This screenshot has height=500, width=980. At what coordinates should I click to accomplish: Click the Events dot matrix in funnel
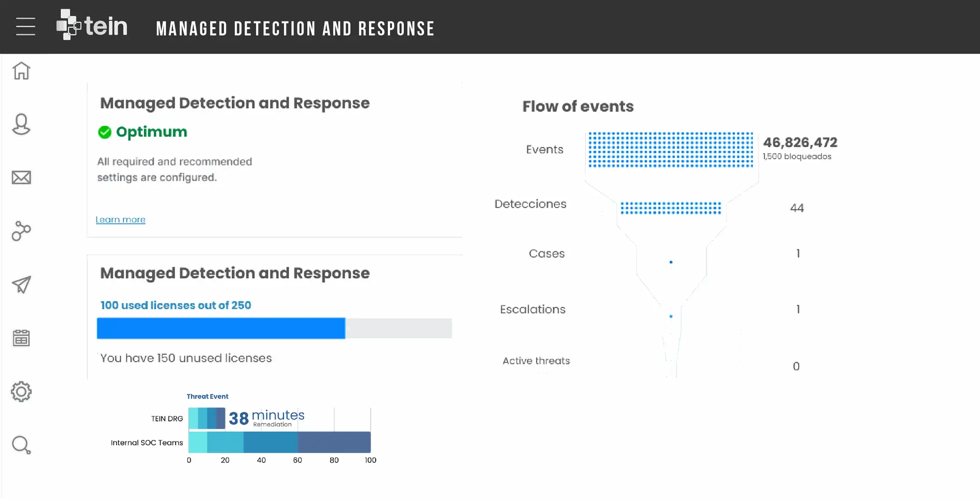(x=671, y=149)
